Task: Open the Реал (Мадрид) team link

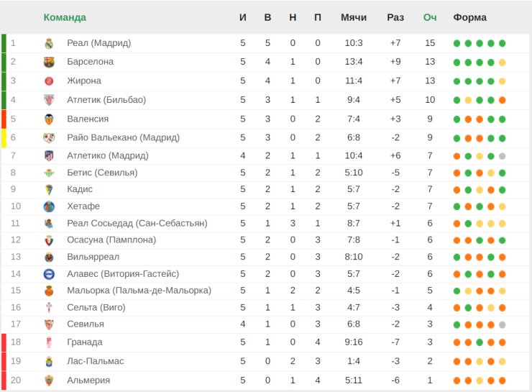Action: (x=98, y=43)
